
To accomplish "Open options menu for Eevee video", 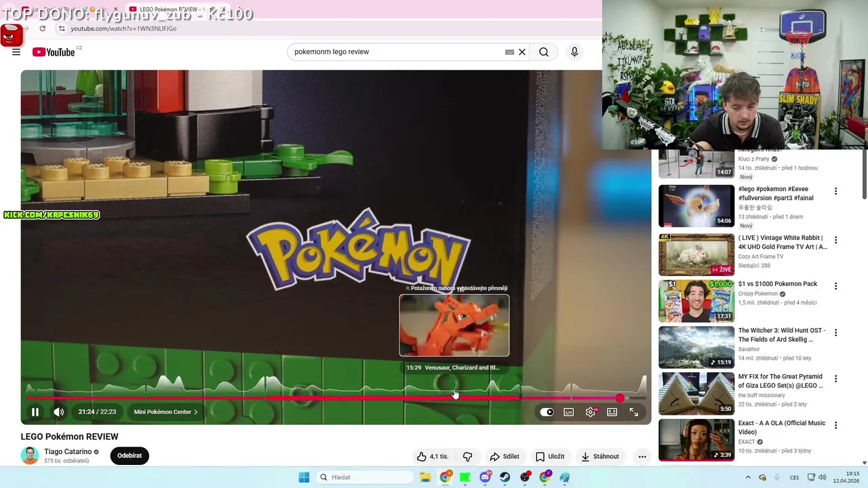I will [x=835, y=191].
